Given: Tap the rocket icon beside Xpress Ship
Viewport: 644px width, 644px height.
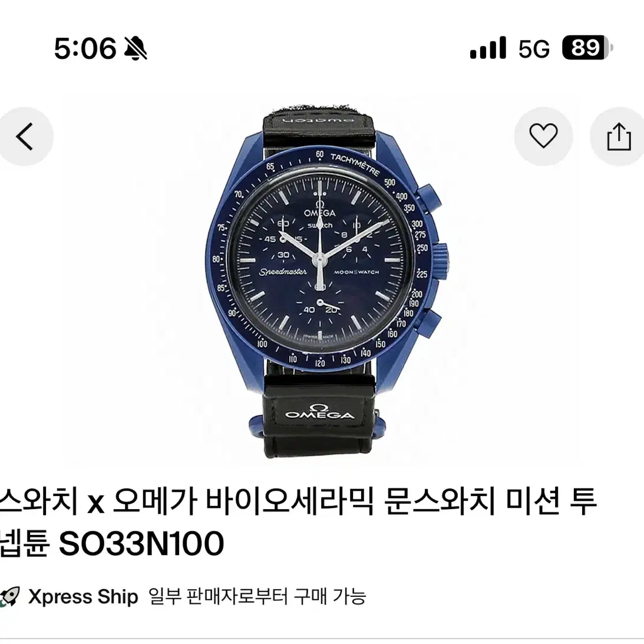Looking at the screenshot, I should tap(9, 596).
